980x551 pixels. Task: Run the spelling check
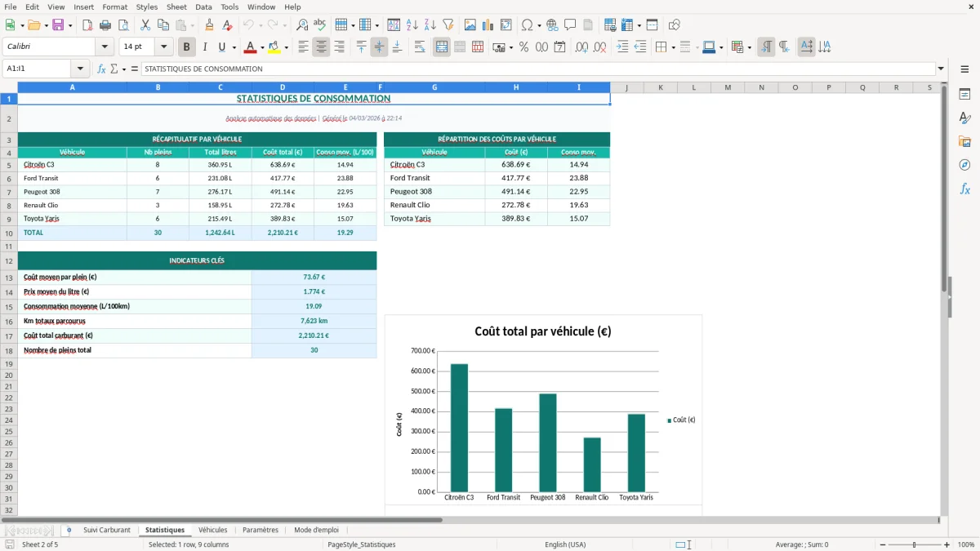tap(320, 25)
